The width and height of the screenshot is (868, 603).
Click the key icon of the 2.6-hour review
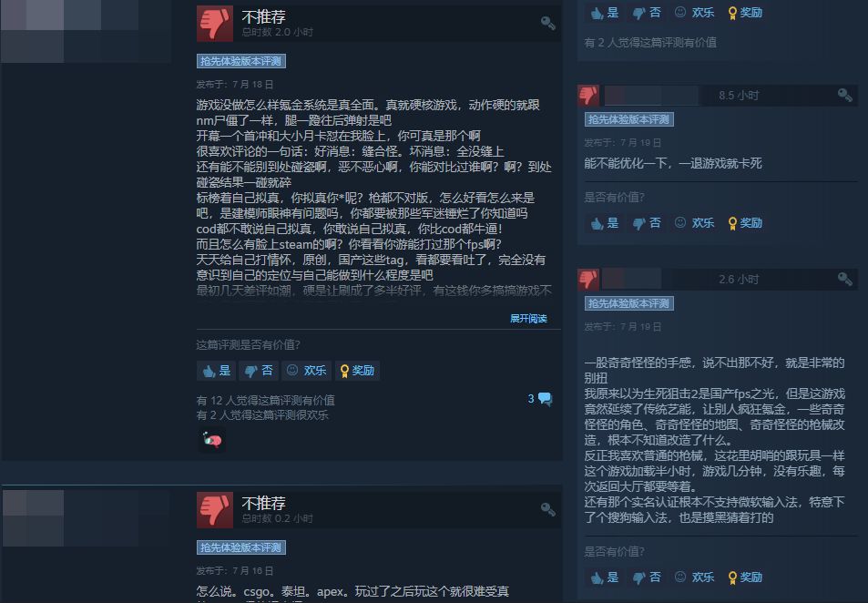844,279
